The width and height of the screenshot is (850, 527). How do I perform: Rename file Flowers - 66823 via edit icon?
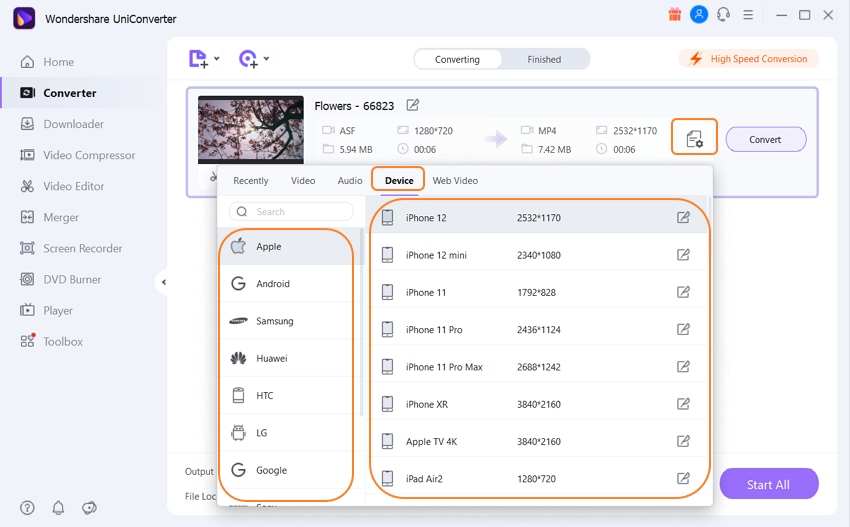tap(413, 105)
